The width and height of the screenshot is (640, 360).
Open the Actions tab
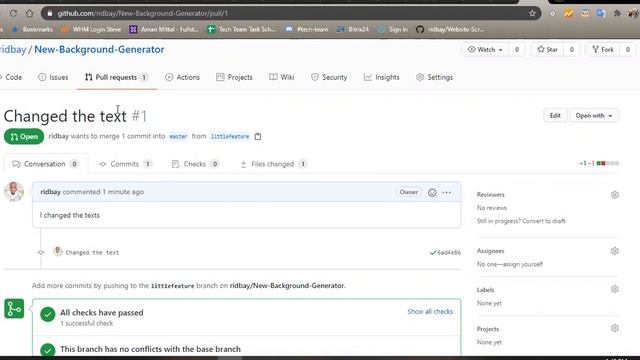point(182,77)
